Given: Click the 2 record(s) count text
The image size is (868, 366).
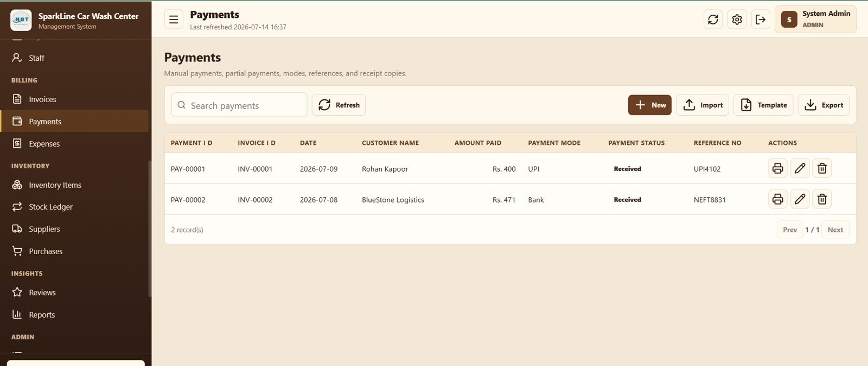Looking at the screenshot, I should coord(187,230).
